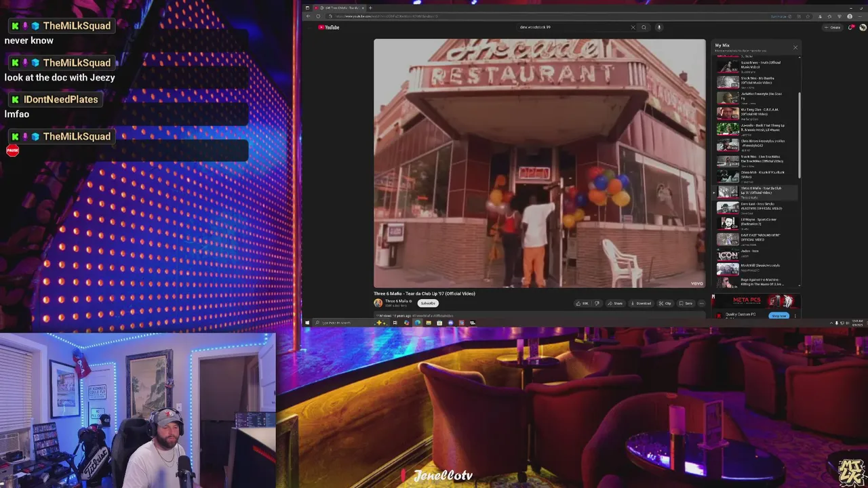Play Juvenile - Back That Thang Up
The height and width of the screenshot is (488, 868).
click(756, 129)
